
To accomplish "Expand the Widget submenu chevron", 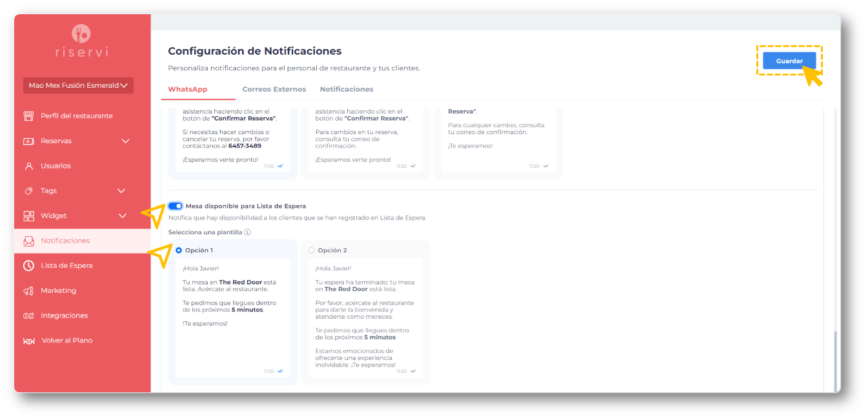I will [123, 216].
